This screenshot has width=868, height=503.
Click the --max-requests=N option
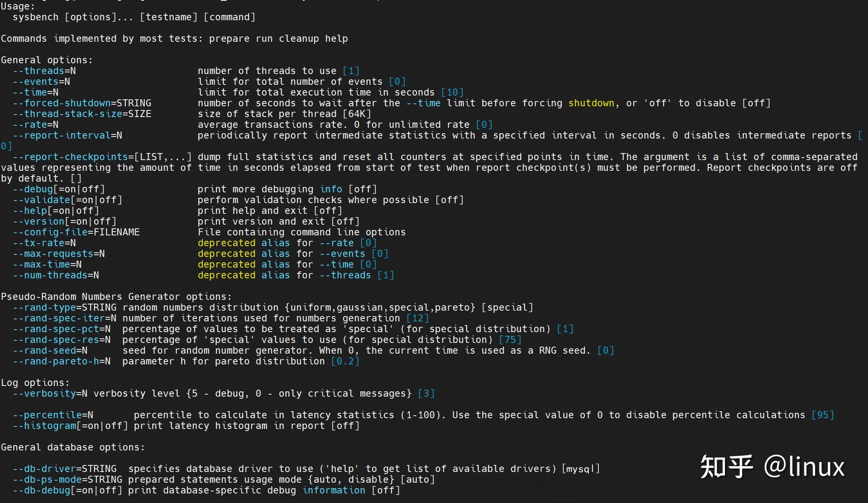[59, 254]
